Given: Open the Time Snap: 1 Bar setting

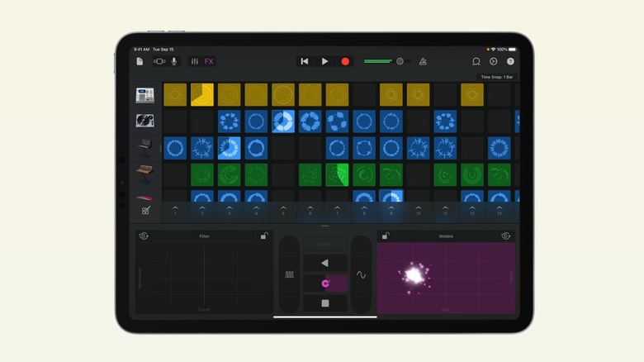Looking at the screenshot, I should [496, 77].
